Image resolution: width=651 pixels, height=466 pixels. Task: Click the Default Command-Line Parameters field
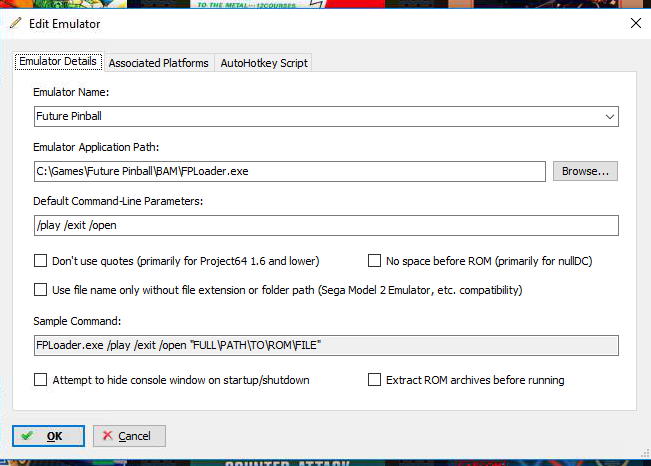pos(326,225)
